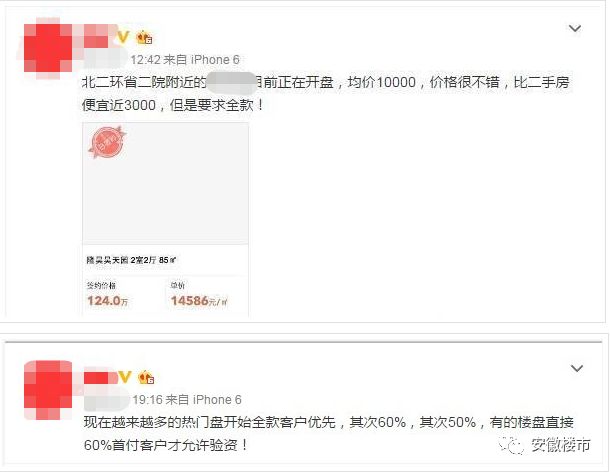Open the 12:42 timestamp link
This screenshot has height=472, width=610.
145,60
